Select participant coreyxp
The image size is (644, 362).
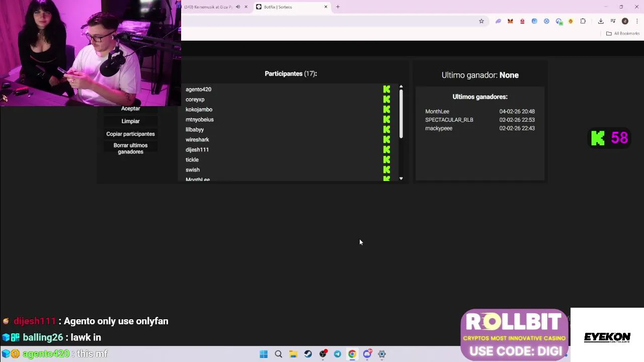coord(195,100)
